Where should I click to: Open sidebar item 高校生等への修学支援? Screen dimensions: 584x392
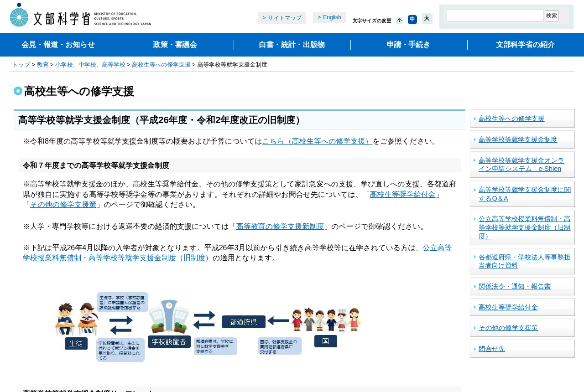(522, 119)
